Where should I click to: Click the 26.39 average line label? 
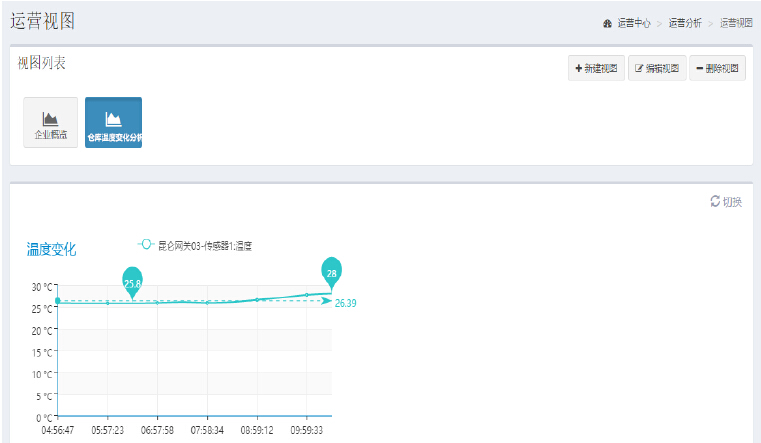click(x=345, y=303)
